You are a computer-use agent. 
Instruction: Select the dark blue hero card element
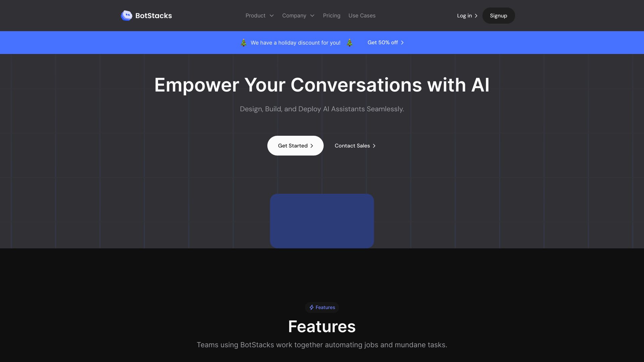[x=322, y=221]
